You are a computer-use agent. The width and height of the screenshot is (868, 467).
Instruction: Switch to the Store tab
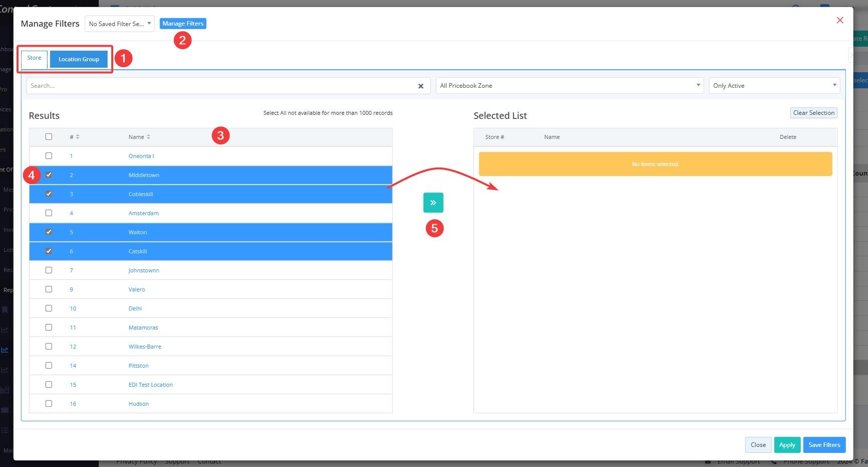tap(34, 58)
